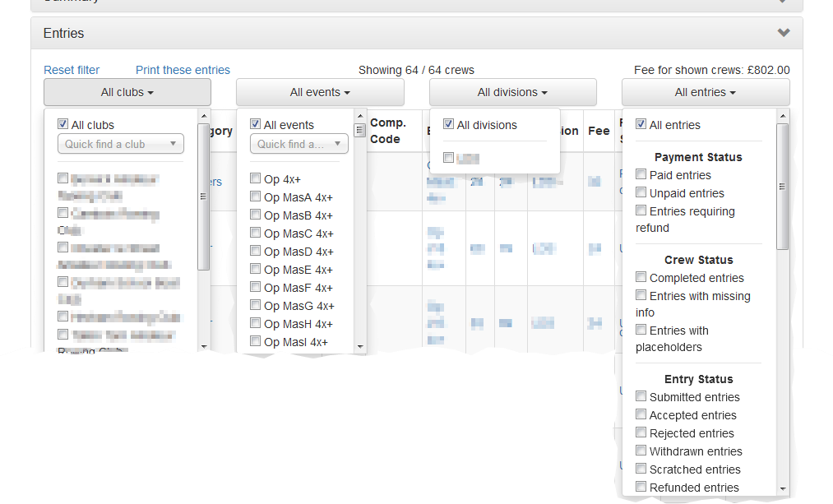Image resolution: width=833 pixels, height=504 pixels.
Task: Collapse the Entries panel chevron
Action: point(783,33)
